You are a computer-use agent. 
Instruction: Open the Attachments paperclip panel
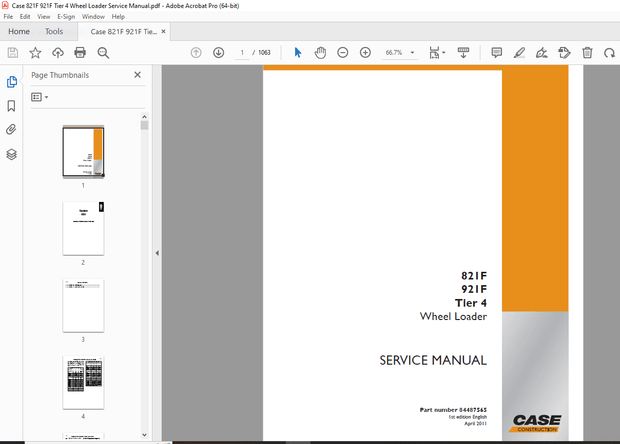click(x=11, y=130)
